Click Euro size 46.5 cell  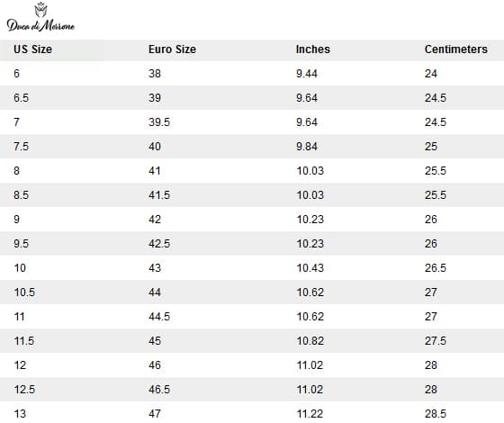(x=159, y=390)
